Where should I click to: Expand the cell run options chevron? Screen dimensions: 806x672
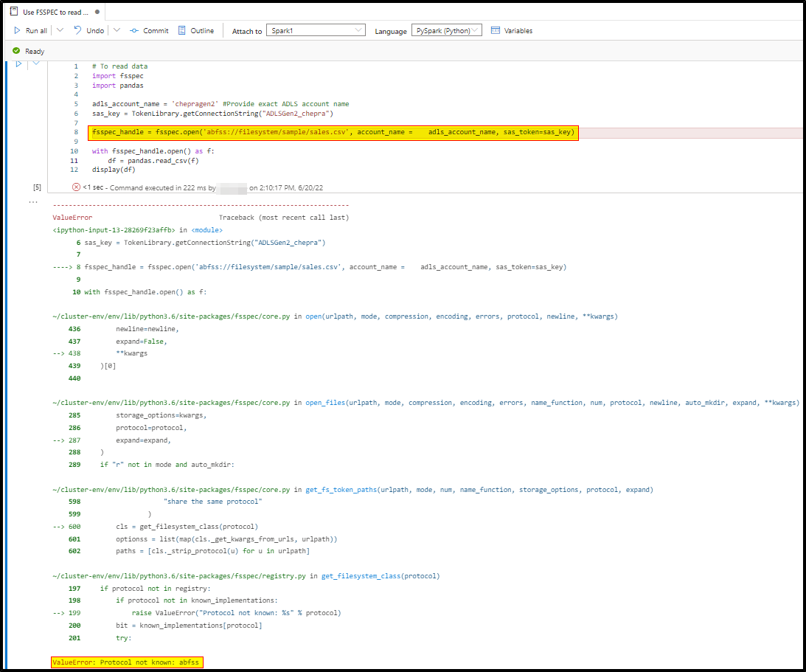(36, 63)
